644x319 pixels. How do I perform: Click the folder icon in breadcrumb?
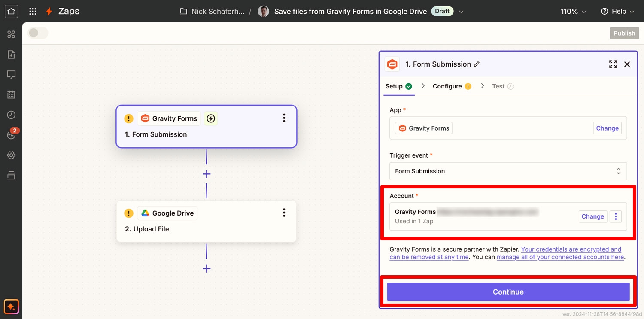184,12
